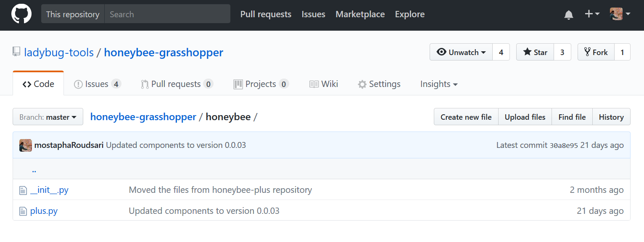Open Issues in top navigation
This screenshot has width=644, height=242.
coord(313,14)
